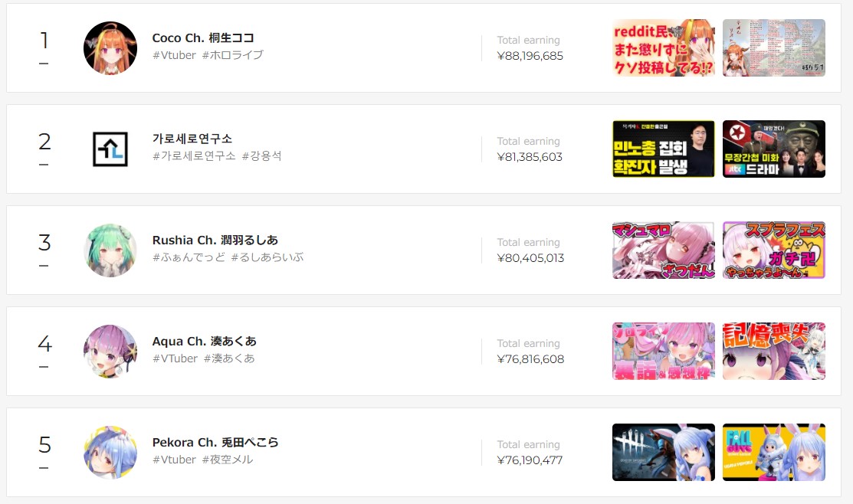Click the #るしあらいぶ hashtag

(x=267, y=257)
